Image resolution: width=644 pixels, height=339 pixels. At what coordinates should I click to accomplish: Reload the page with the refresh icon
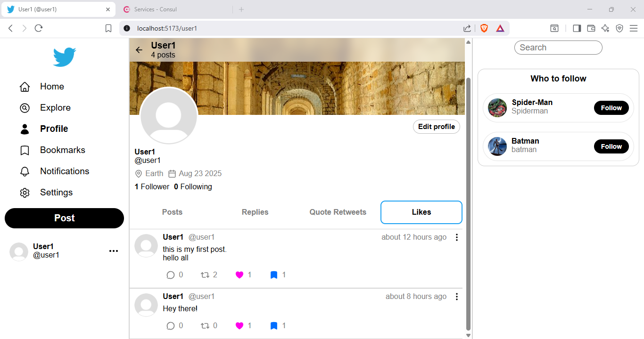click(39, 28)
